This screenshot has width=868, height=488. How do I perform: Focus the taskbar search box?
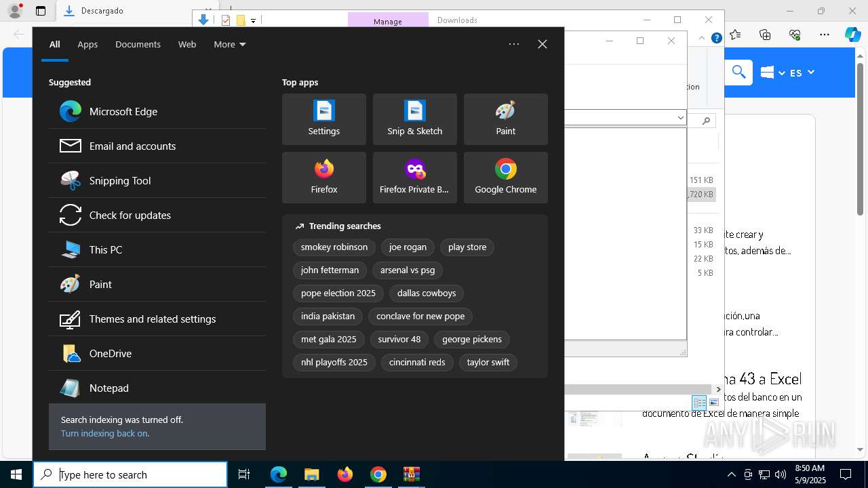[130, 474]
